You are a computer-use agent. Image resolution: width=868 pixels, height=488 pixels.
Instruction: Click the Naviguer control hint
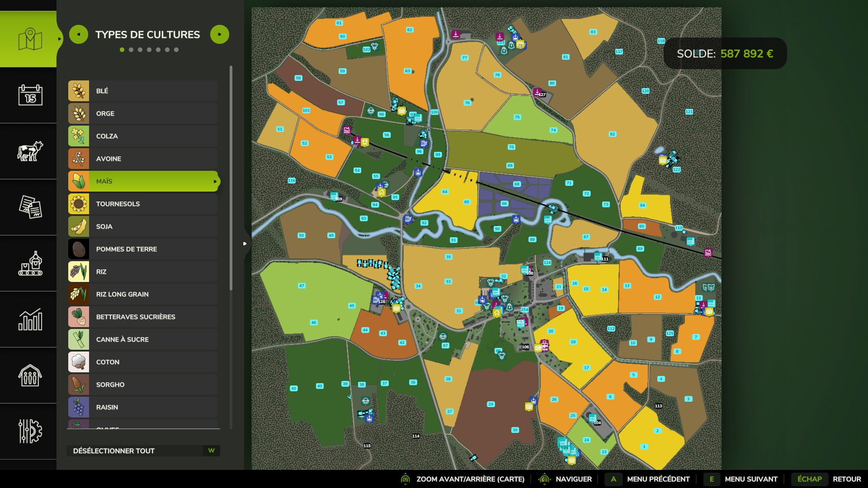tap(565, 479)
